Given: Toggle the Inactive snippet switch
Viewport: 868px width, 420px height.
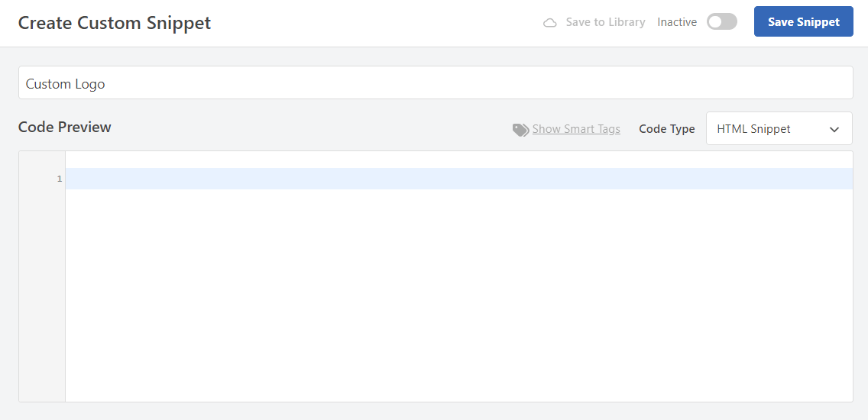Looking at the screenshot, I should pyautogui.click(x=721, y=22).
